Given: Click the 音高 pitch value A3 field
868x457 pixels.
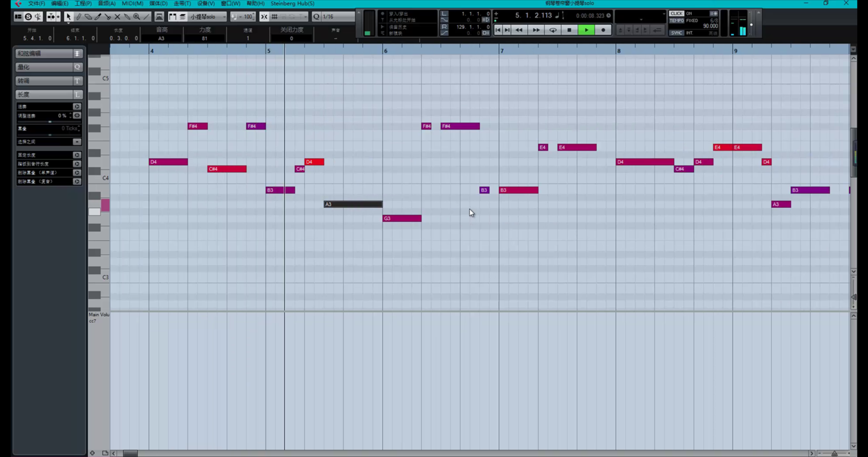Looking at the screenshot, I should pyautogui.click(x=161, y=38).
